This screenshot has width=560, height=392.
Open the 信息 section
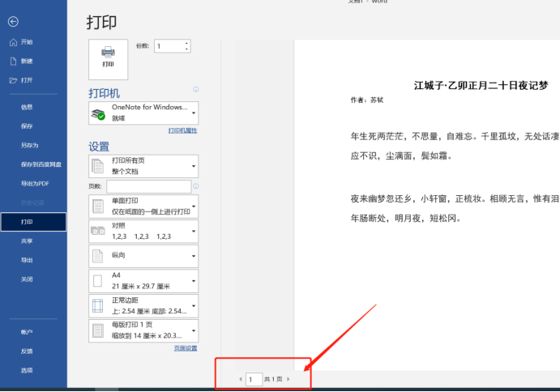tap(27, 107)
